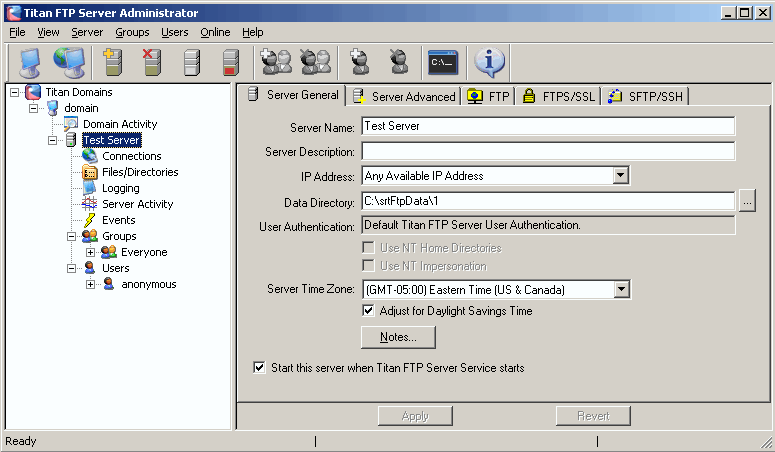Collapse the Groups tree node
Screen dimensions: 775x452
[x=72, y=236]
